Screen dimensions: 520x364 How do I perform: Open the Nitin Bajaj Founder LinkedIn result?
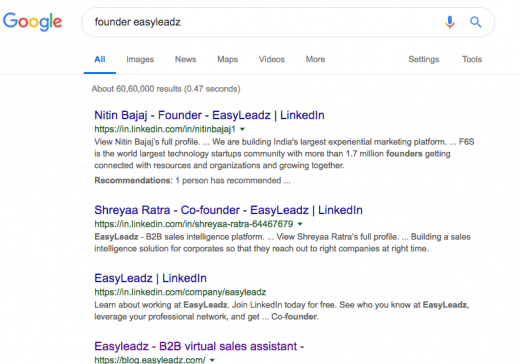coord(209,115)
